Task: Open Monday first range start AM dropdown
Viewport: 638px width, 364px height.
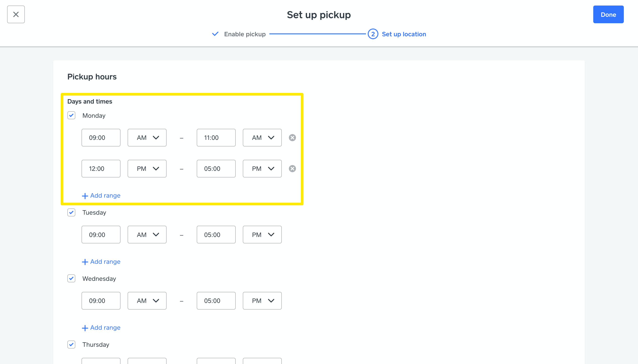Action: point(147,138)
